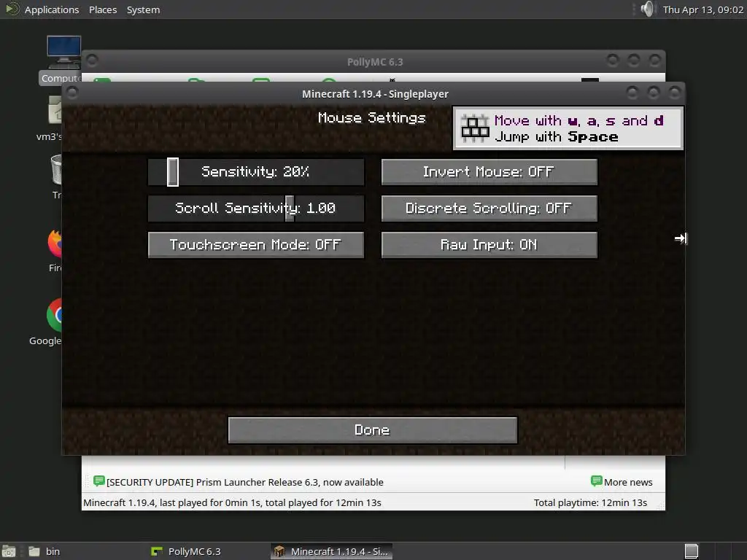Viewport: 747px width, 560px height.
Task: Open the clock showing Thu Apr 13
Action: point(703,9)
